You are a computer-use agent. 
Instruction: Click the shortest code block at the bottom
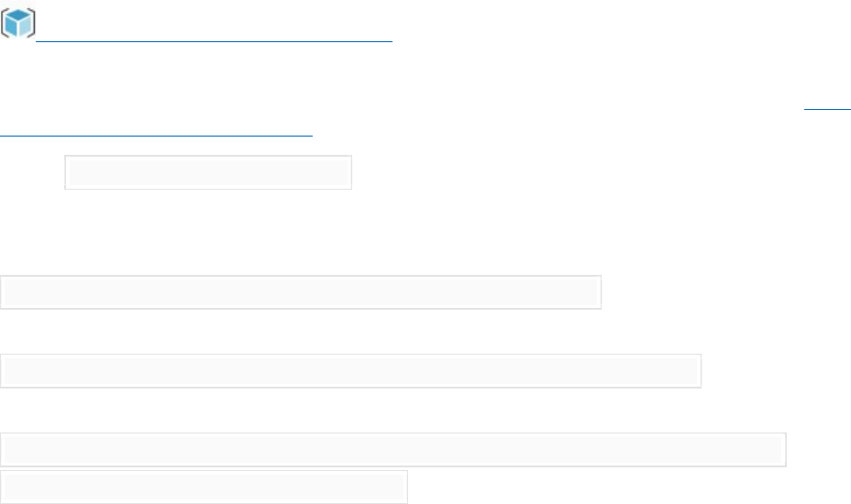point(204,488)
